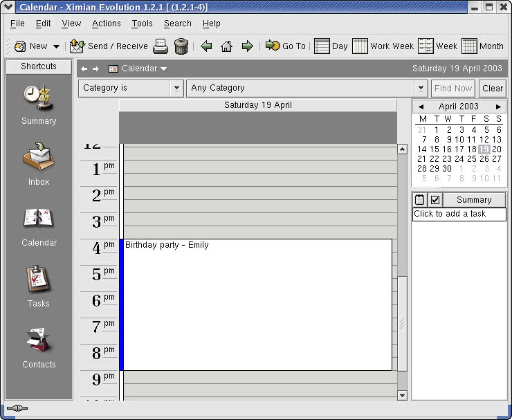Open the New dropdown arrow
Image resolution: width=512 pixels, height=420 pixels.
tap(56, 46)
